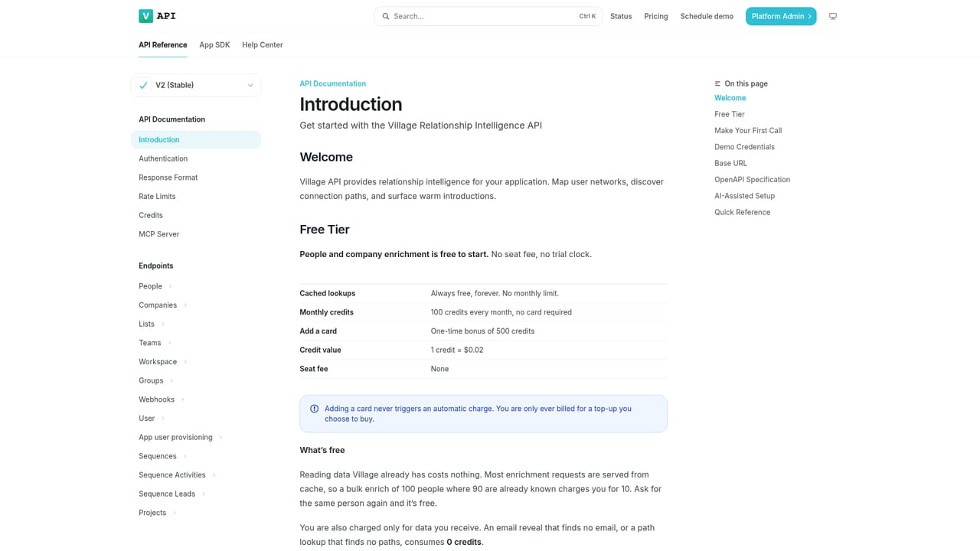
Task: Click the info icon in the card notice
Action: [314, 409]
